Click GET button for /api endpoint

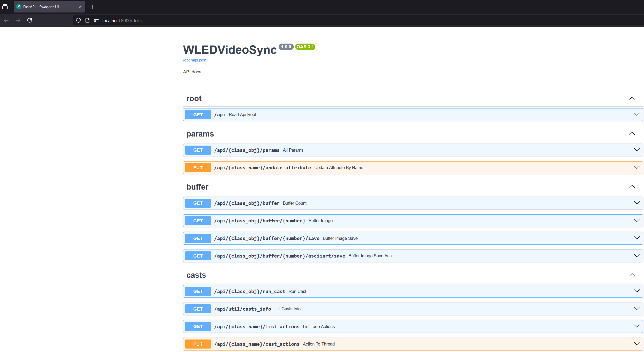[198, 115]
